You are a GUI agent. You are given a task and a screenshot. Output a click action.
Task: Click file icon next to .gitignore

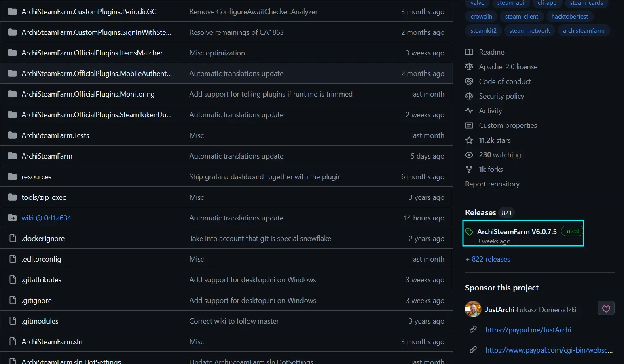13,301
